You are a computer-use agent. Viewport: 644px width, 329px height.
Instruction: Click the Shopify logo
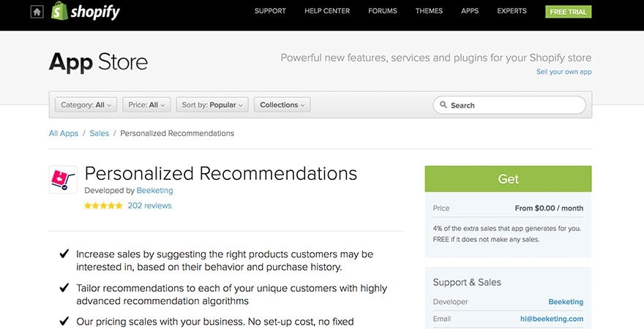(x=86, y=12)
